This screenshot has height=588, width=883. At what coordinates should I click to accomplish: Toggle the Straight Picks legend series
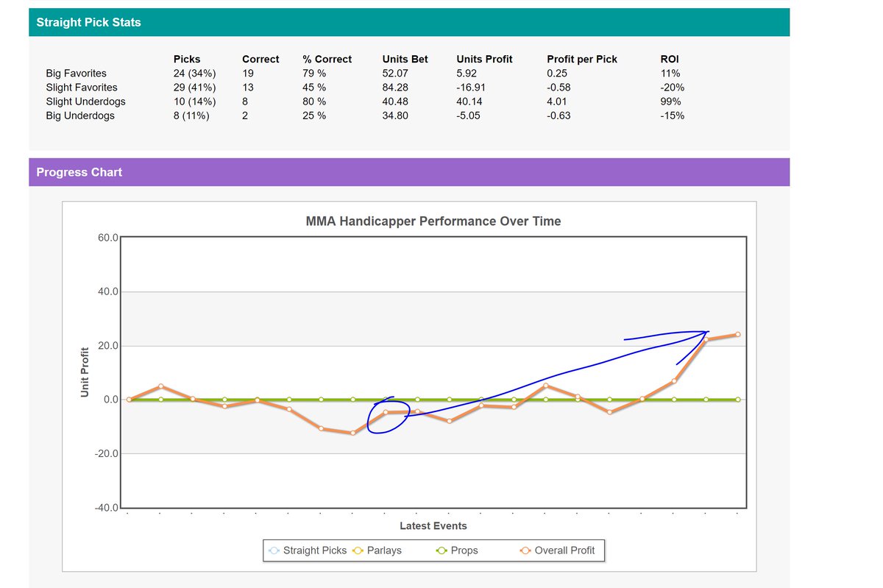click(308, 550)
